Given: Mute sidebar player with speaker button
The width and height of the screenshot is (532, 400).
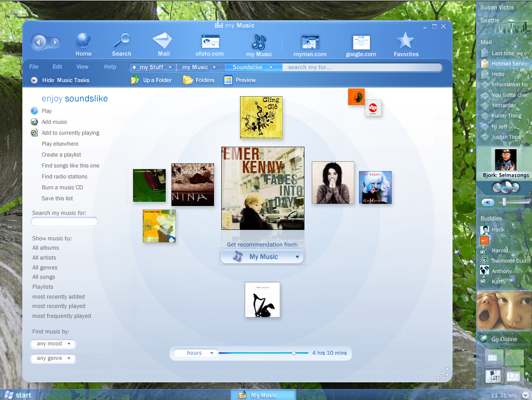Looking at the screenshot, I should click(488, 202).
